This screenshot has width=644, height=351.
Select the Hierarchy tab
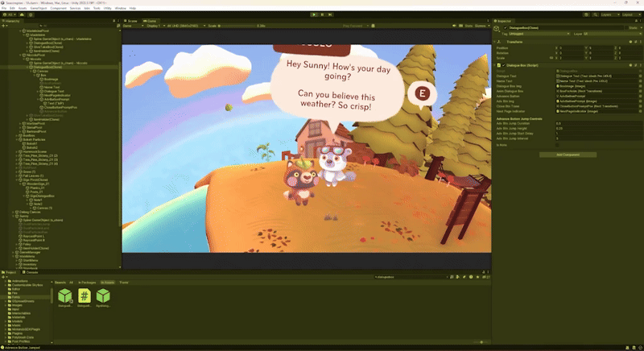(12, 20)
